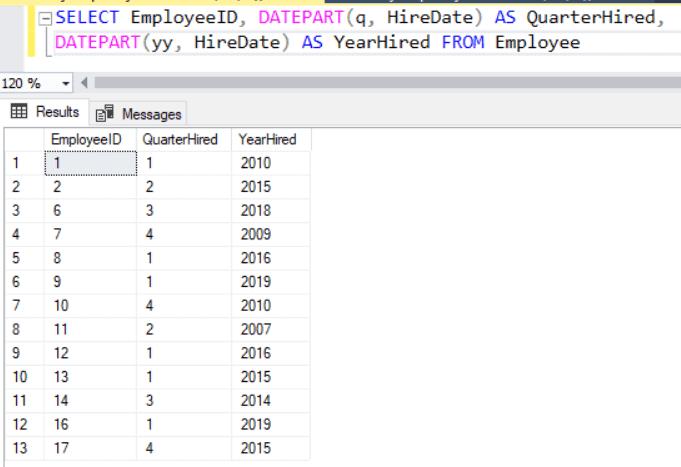Click the SELECT keyword in the query editor
This screenshot has width=681, height=467.
[90, 20]
